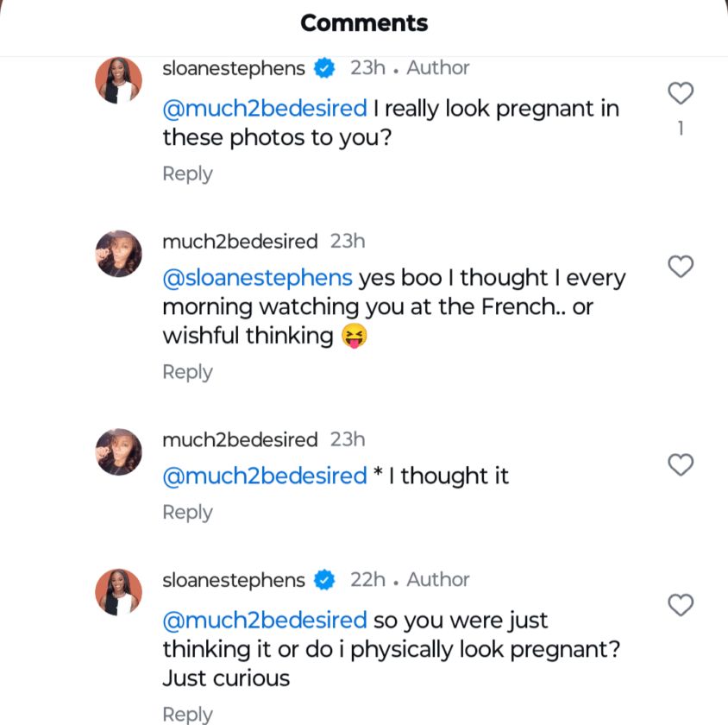This screenshot has height=725, width=728.
Task: Click the @sloanestephens mention link
Action: [x=256, y=277]
